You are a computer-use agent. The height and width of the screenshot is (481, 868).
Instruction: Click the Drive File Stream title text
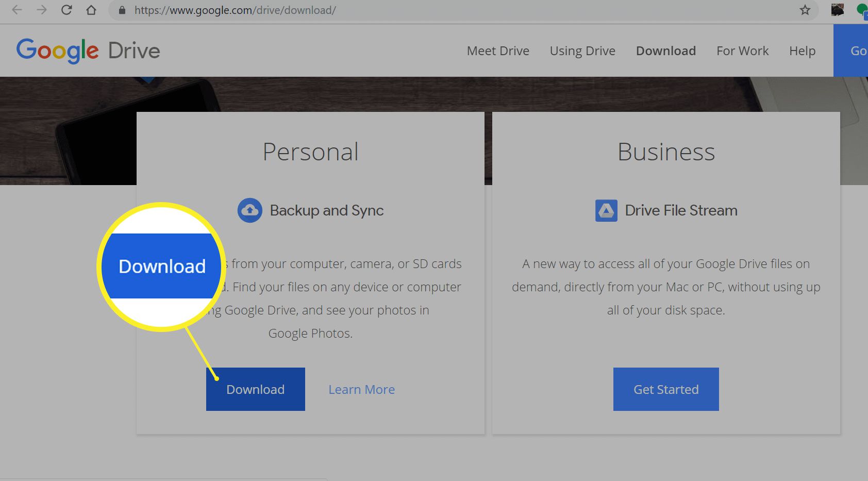pyautogui.click(x=681, y=210)
